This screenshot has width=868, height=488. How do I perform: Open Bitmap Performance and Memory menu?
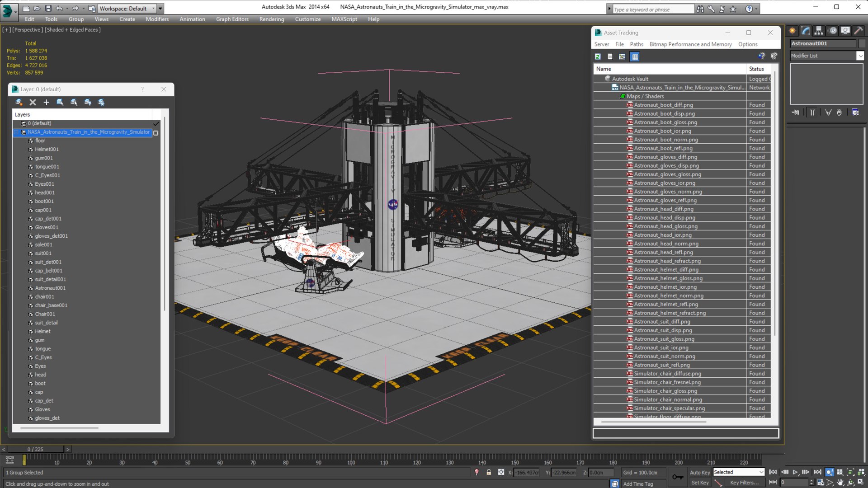(x=690, y=44)
